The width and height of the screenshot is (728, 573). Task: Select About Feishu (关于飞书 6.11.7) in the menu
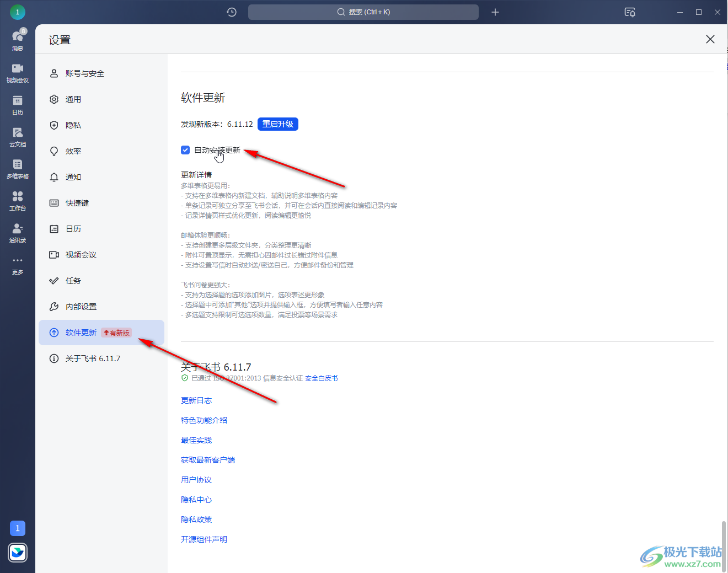click(x=101, y=358)
